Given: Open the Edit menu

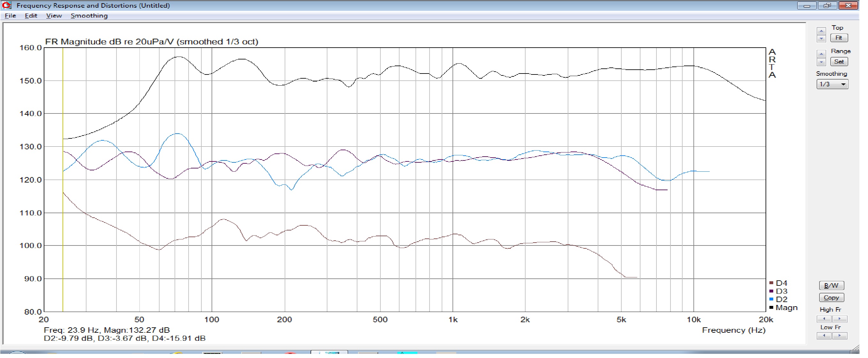Looking at the screenshot, I should [x=31, y=16].
